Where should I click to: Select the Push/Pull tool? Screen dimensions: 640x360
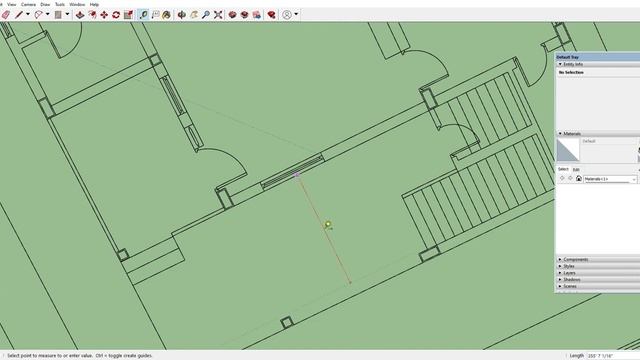click(x=80, y=15)
